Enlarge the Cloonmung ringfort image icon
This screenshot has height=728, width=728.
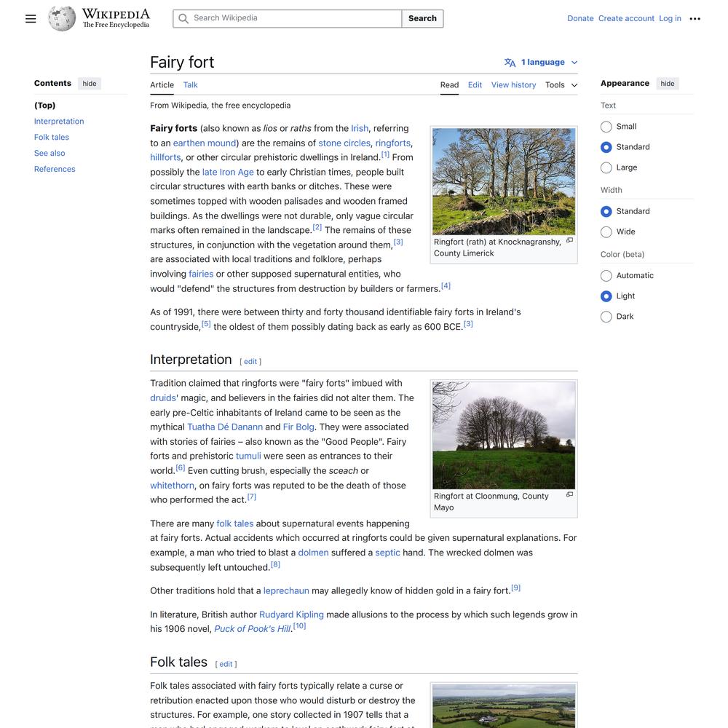[x=570, y=494]
